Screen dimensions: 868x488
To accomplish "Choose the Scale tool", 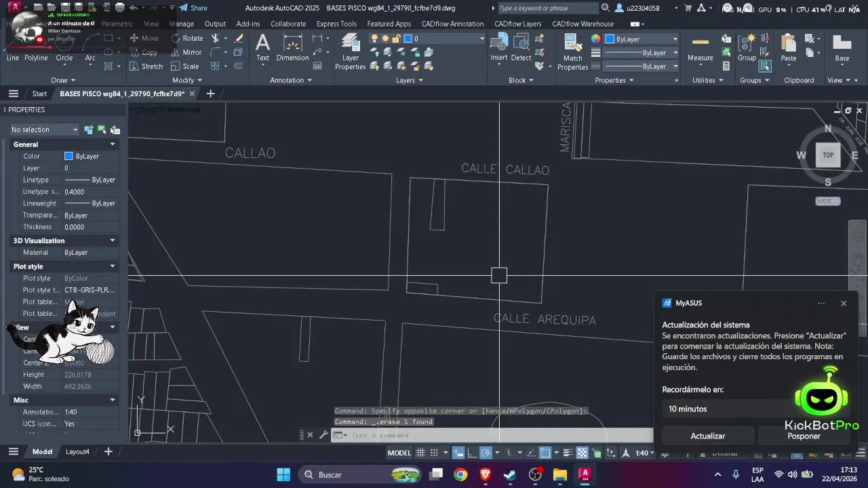I will pyautogui.click(x=185, y=66).
